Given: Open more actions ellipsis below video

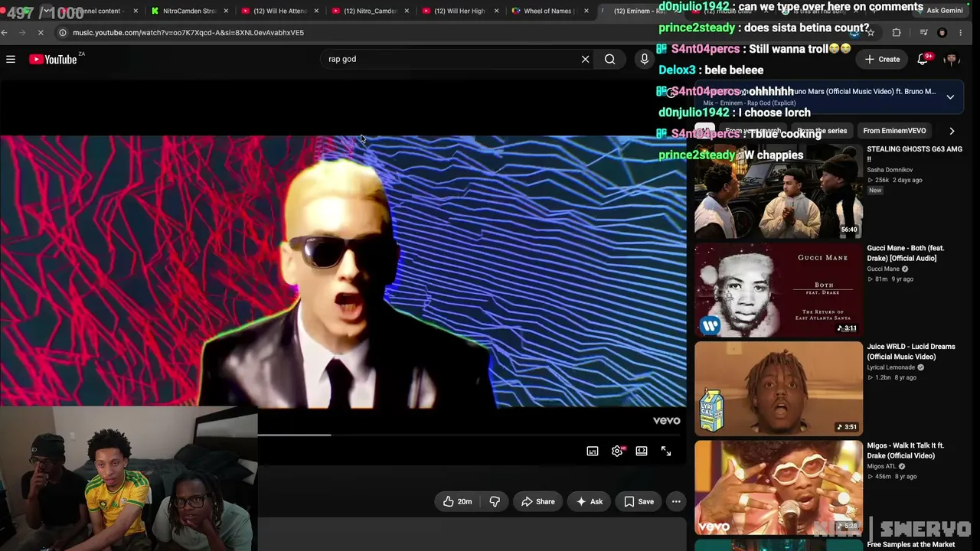Looking at the screenshot, I should click(676, 501).
